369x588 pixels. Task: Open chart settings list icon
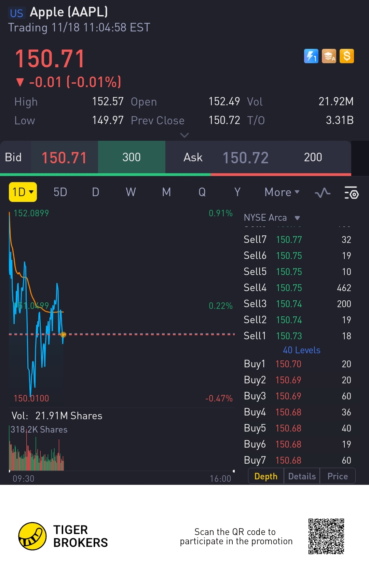click(x=351, y=193)
